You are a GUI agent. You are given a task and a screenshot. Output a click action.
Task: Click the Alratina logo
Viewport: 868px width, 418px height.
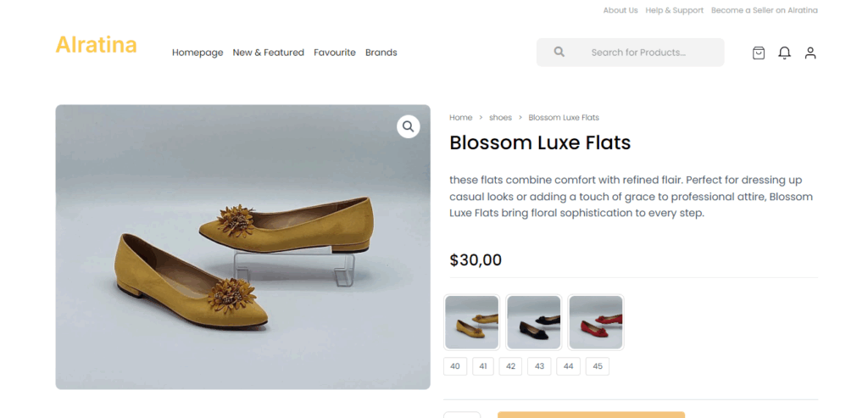coord(96,45)
